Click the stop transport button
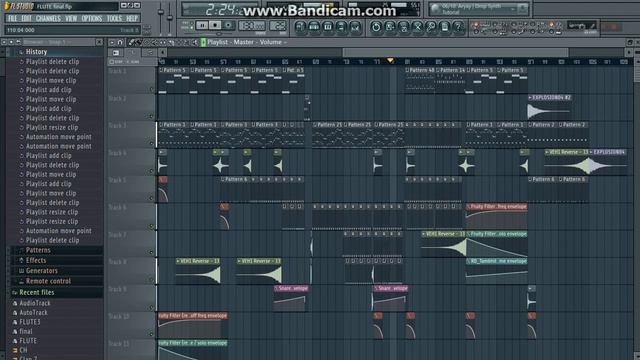 click(215, 25)
